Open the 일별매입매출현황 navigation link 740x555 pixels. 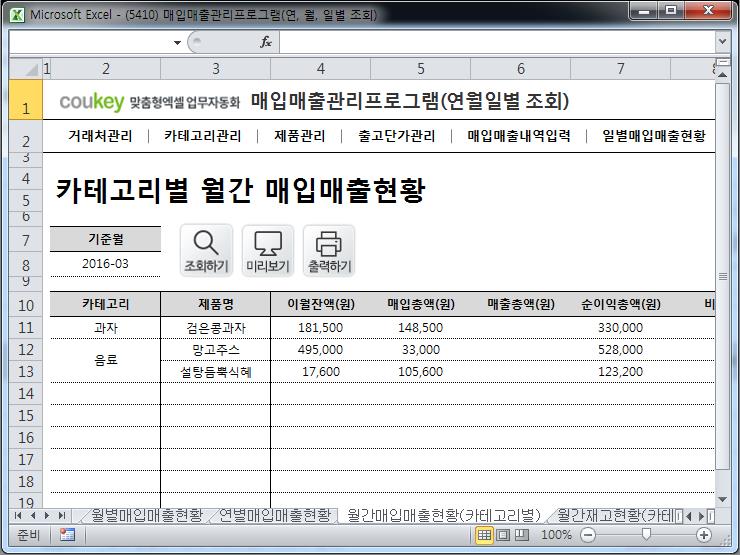pyautogui.click(x=654, y=136)
